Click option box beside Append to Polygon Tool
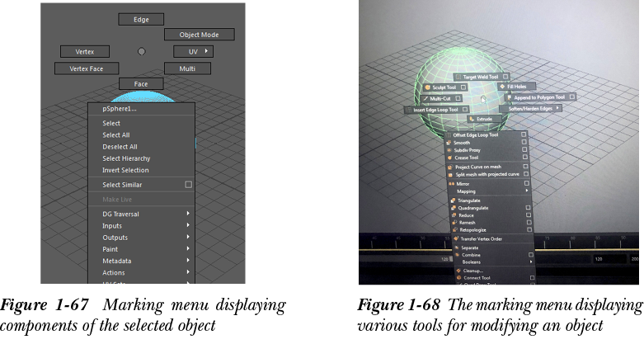This screenshot has width=644, height=344. pos(571,97)
